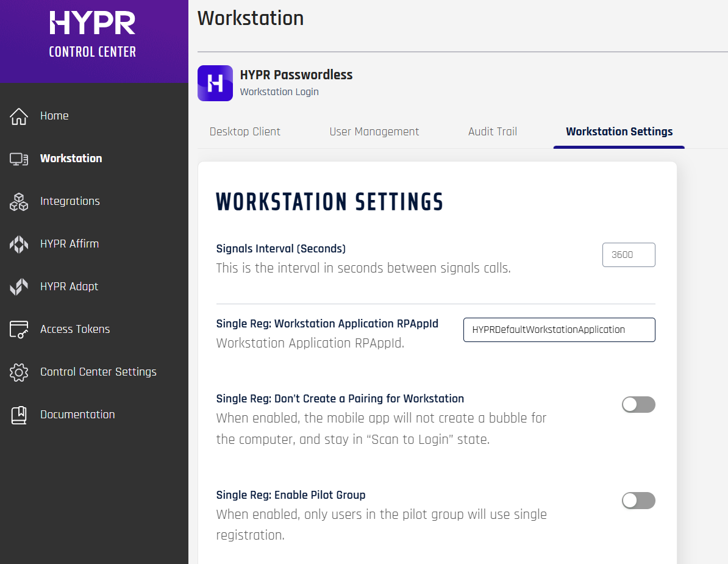
Task: Click the HYPR Affirm icon
Action: [x=19, y=244]
